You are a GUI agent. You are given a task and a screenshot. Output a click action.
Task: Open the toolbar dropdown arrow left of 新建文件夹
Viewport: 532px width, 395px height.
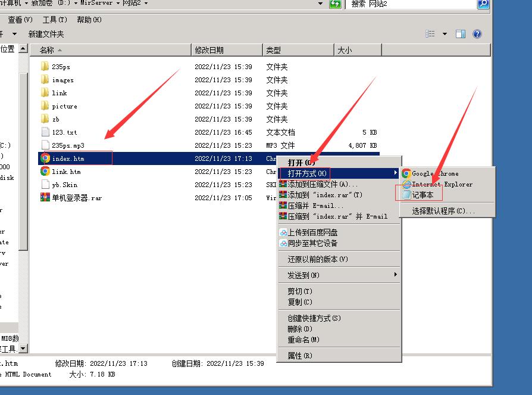[x=14, y=33]
